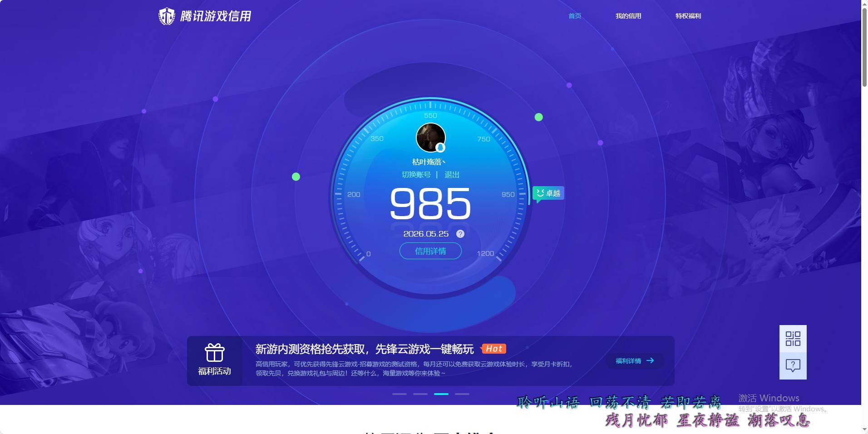Click the gauge label 950

point(508,194)
